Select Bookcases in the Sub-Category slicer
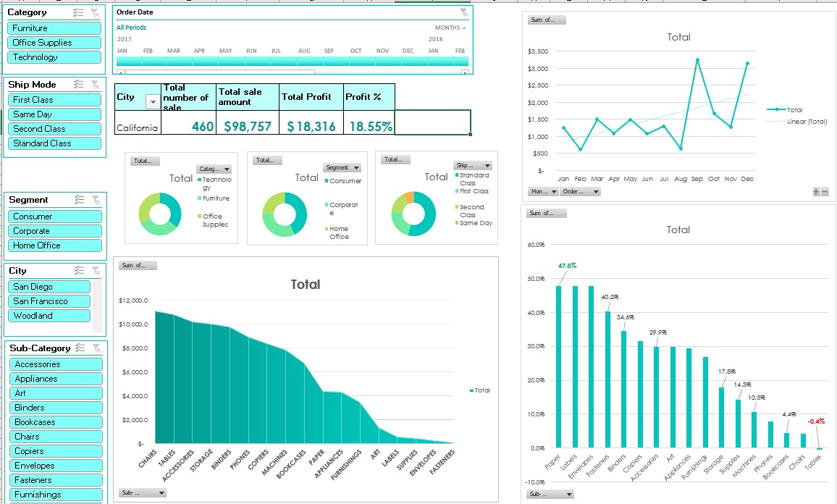Viewport: 837px width, 504px height. coord(55,422)
